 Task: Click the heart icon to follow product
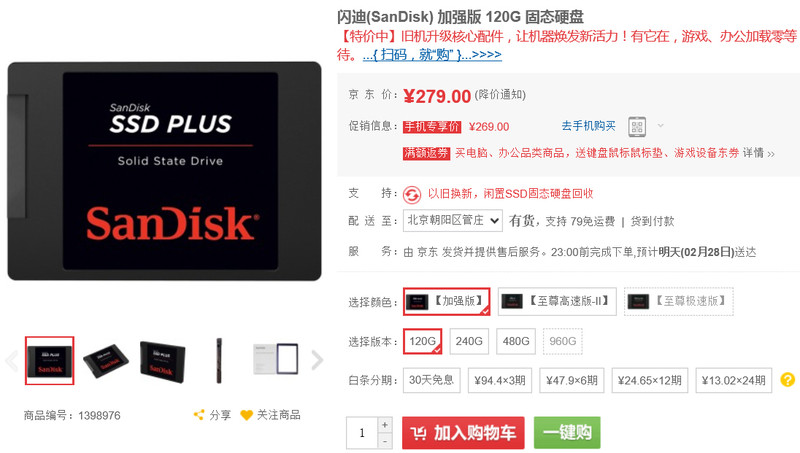(x=246, y=415)
